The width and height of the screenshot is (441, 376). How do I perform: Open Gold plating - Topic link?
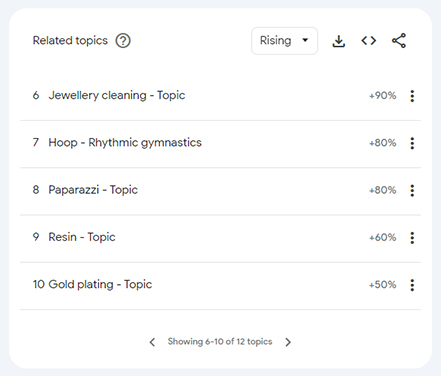pos(100,285)
